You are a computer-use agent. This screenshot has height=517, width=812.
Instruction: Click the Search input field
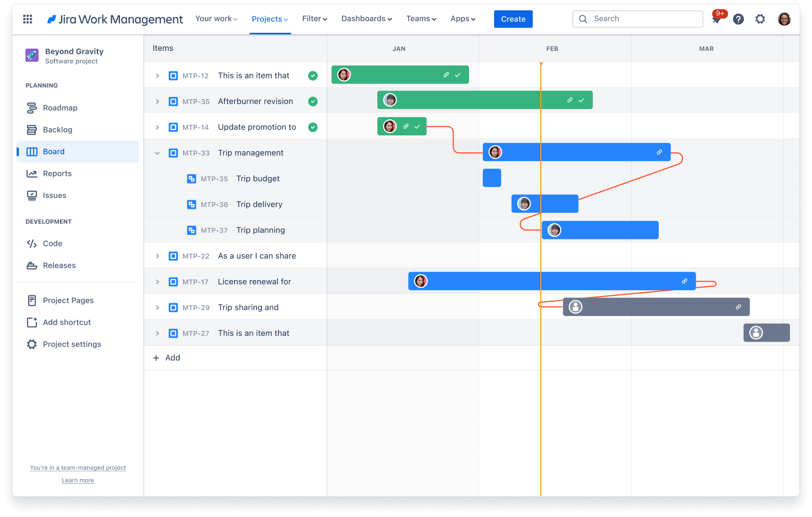click(x=643, y=19)
